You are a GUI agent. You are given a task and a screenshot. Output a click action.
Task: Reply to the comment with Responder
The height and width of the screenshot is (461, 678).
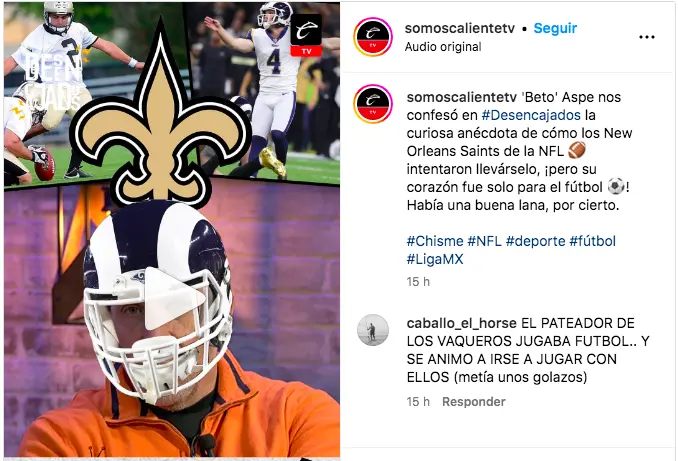click(473, 402)
